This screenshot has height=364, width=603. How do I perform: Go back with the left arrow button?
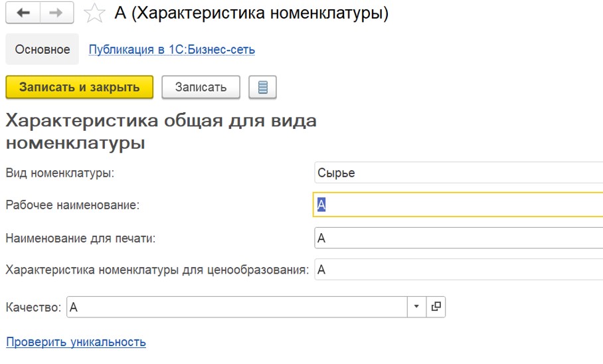pos(23,13)
